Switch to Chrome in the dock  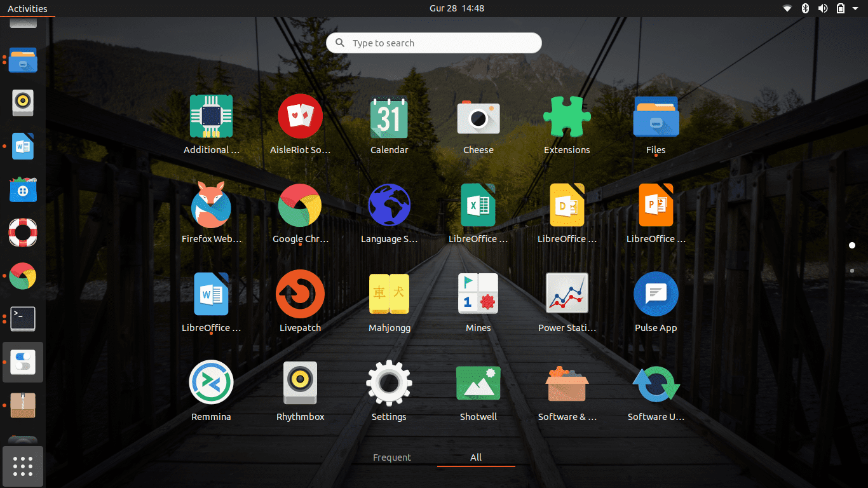(23, 276)
